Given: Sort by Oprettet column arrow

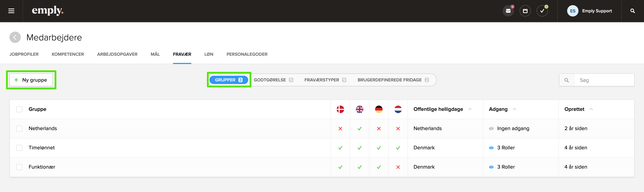Looking at the screenshot, I should pos(591,109).
